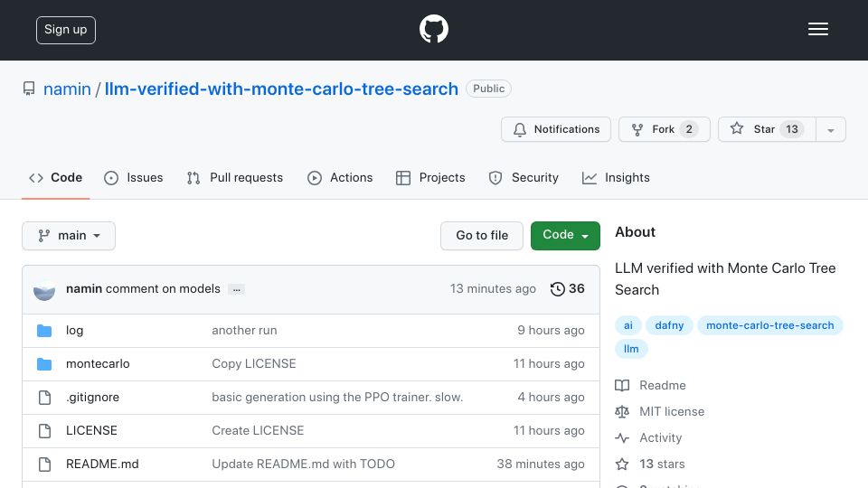
Task: Click the star count badge 13
Action: tap(792, 129)
